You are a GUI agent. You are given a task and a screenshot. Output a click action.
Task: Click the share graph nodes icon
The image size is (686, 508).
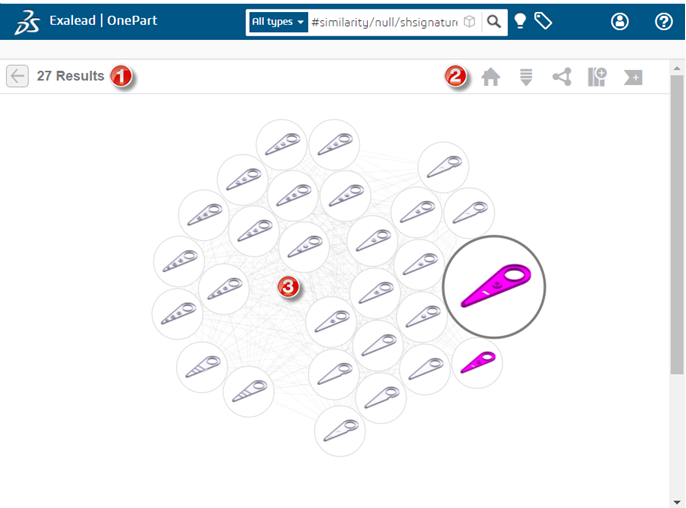(562, 77)
